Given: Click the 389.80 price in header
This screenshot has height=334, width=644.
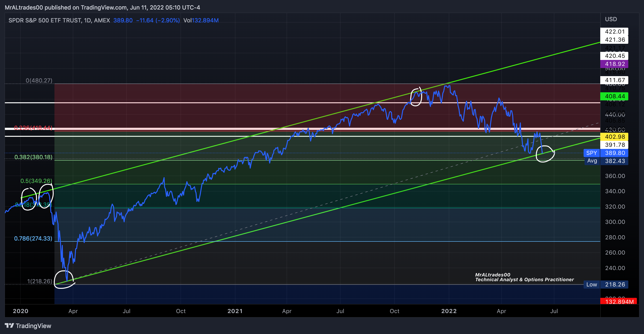Looking at the screenshot, I should pos(123,20).
